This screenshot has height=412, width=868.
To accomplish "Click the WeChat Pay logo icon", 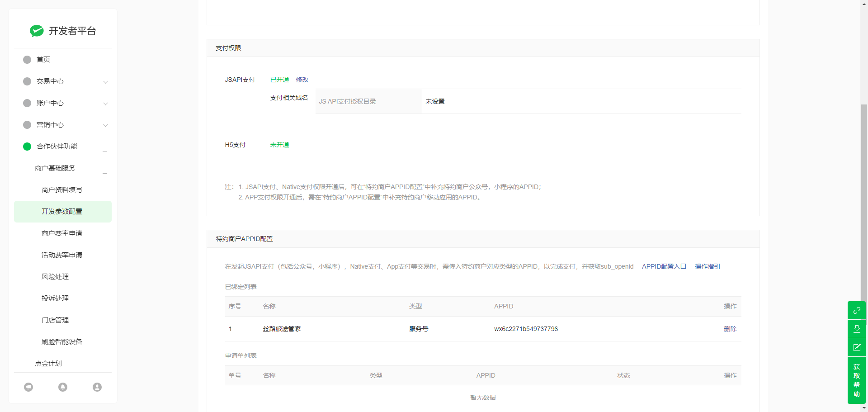I will click(x=37, y=31).
